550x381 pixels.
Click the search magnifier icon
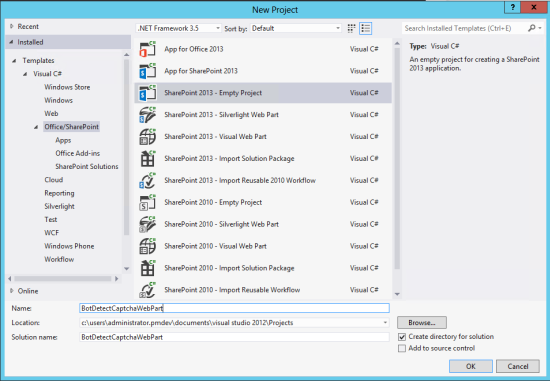(x=532, y=28)
